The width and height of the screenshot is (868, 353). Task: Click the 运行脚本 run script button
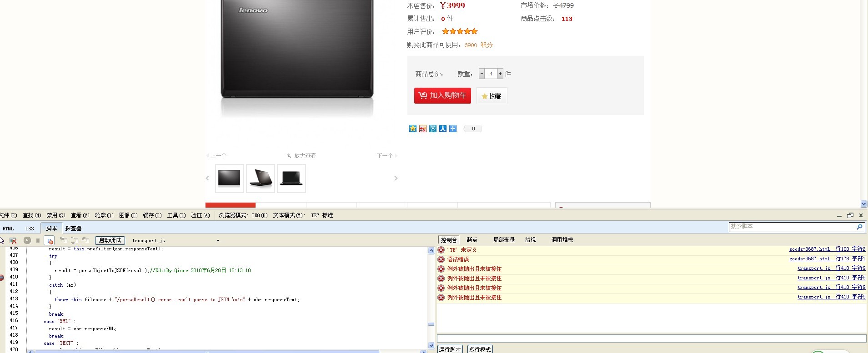tap(450, 349)
